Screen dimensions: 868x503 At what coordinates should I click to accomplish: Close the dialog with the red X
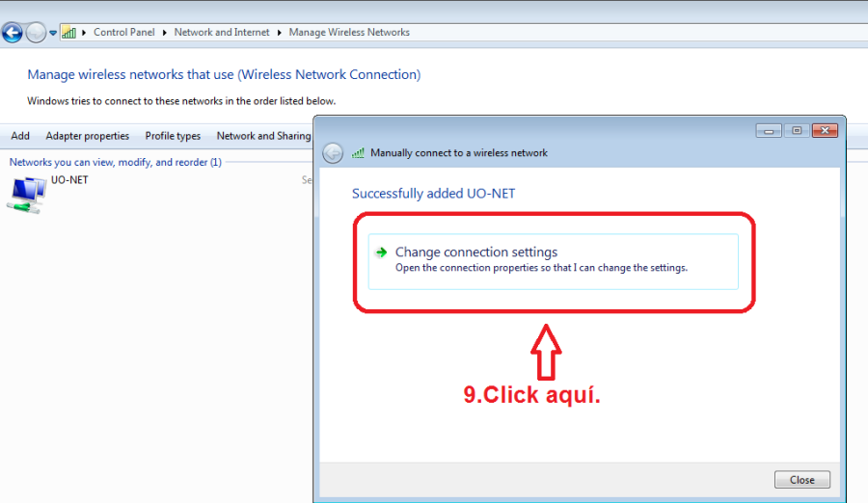pyautogui.click(x=824, y=130)
